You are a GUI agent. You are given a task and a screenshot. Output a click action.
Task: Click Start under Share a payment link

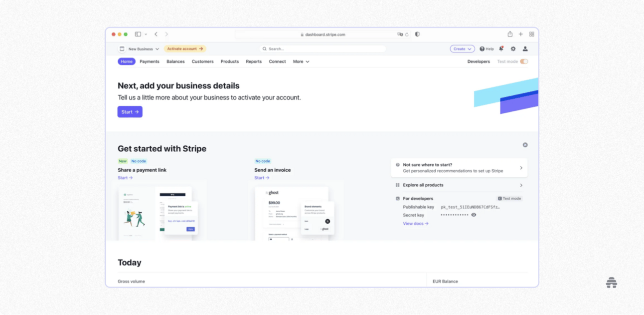pyautogui.click(x=125, y=178)
